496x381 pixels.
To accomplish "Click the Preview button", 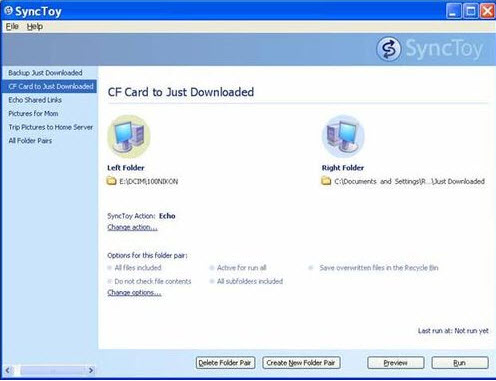I will click(396, 363).
